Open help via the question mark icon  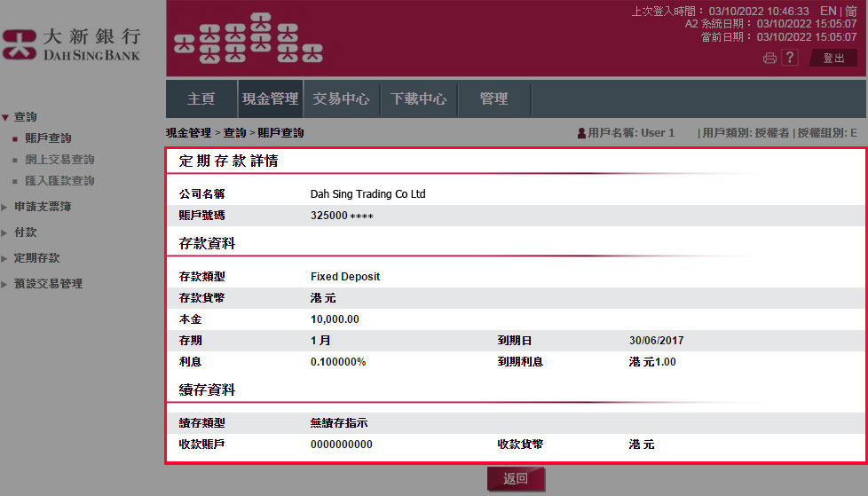point(790,57)
